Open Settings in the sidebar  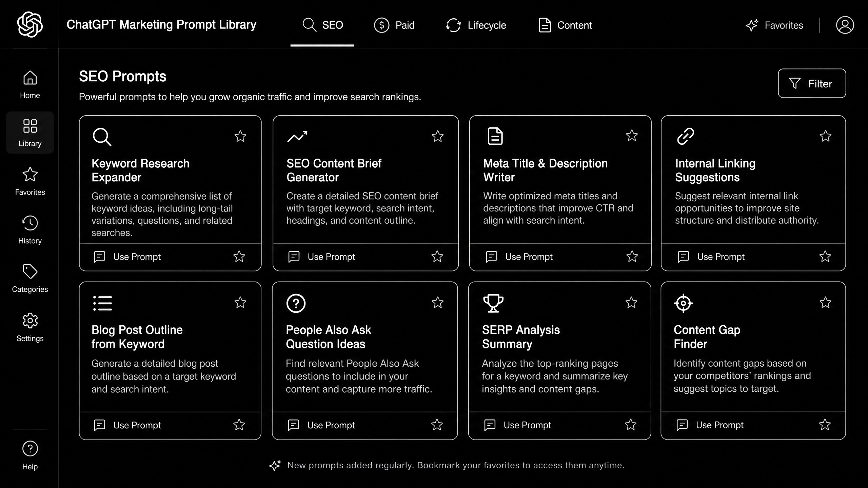pyautogui.click(x=30, y=327)
